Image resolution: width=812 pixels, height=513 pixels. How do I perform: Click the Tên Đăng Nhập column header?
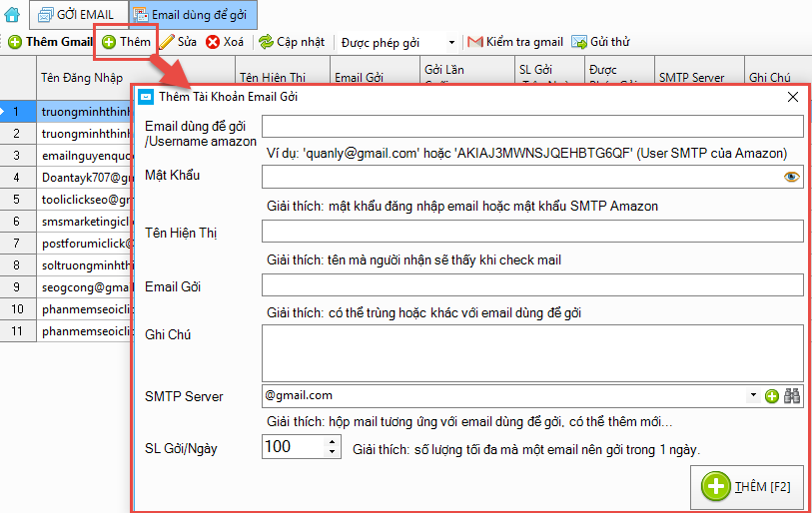136,78
